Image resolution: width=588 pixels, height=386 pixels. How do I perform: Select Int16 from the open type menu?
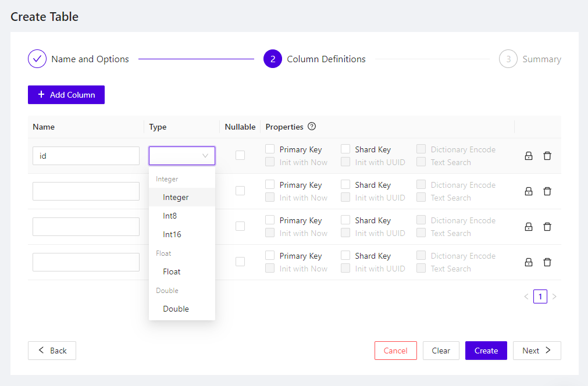pos(172,234)
